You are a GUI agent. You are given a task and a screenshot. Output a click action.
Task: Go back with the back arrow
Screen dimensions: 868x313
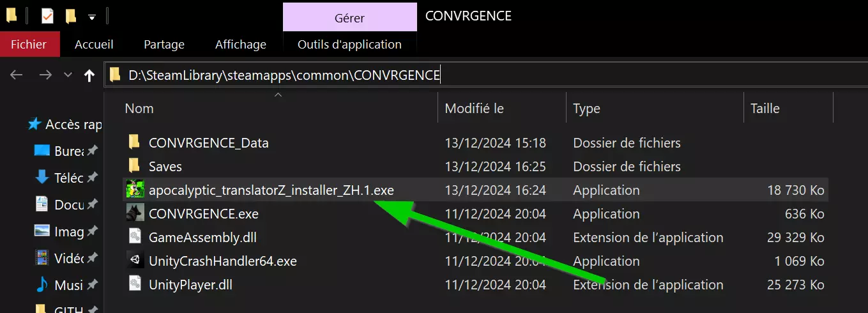[x=17, y=75]
